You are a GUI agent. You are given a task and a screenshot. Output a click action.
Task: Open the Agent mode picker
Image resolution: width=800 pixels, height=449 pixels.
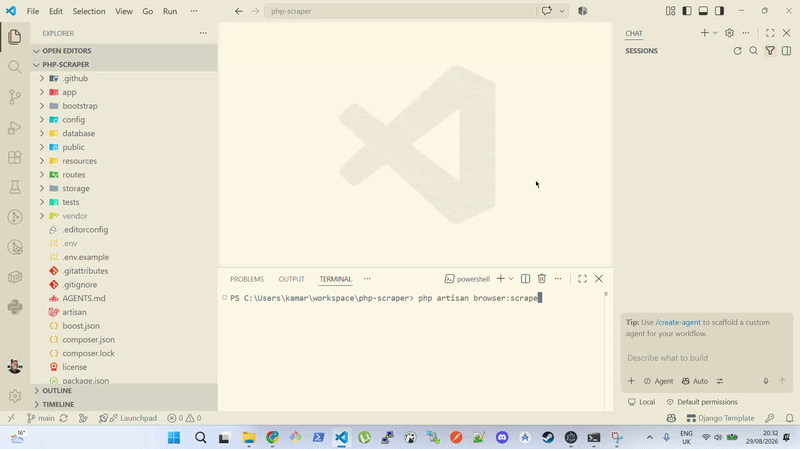coord(658,381)
